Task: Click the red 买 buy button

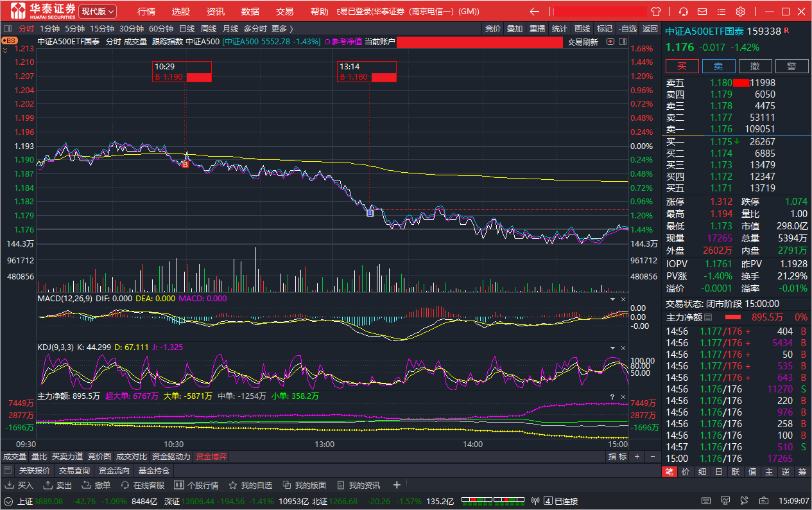Action: coord(682,66)
